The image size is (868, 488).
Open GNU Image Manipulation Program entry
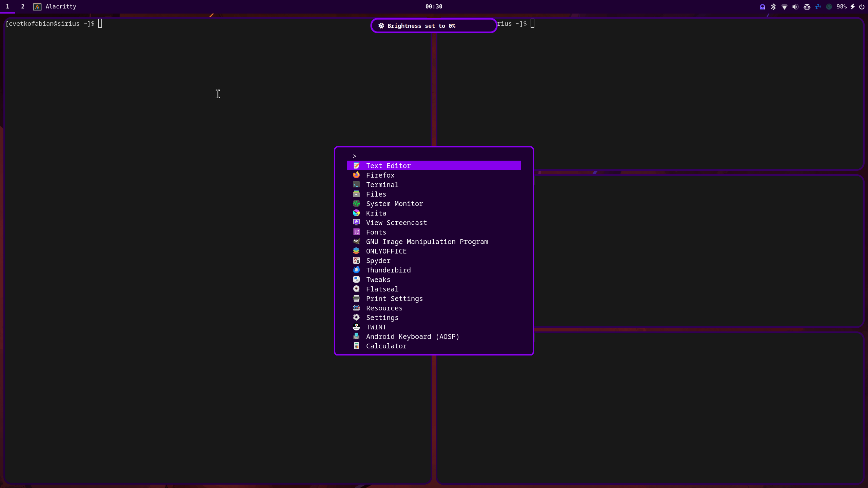click(427, 242)
